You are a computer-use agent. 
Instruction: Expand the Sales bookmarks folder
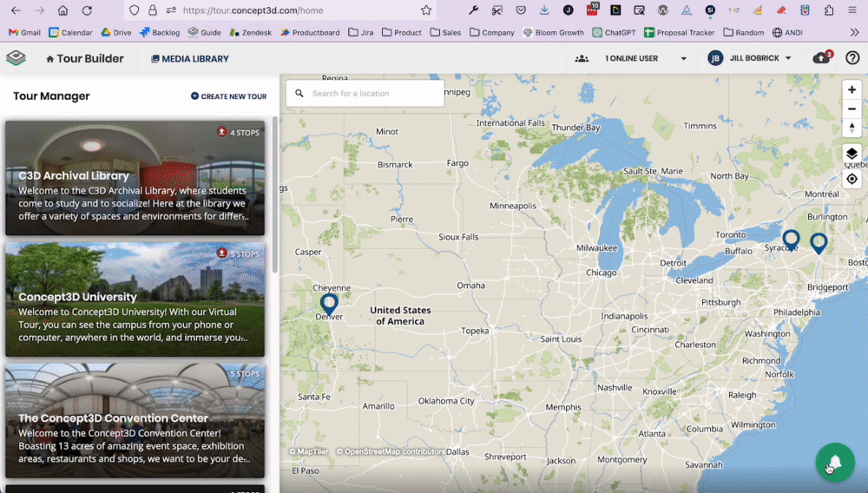pos(445,33)
